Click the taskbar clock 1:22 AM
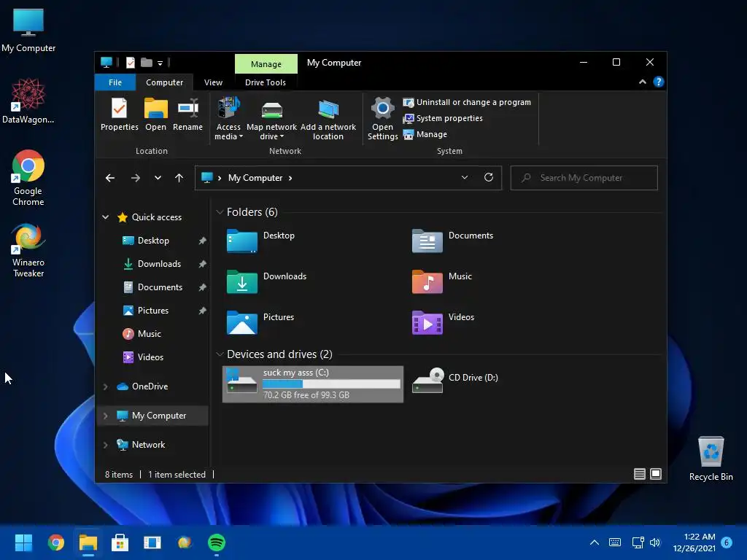 tap(700, 537)
